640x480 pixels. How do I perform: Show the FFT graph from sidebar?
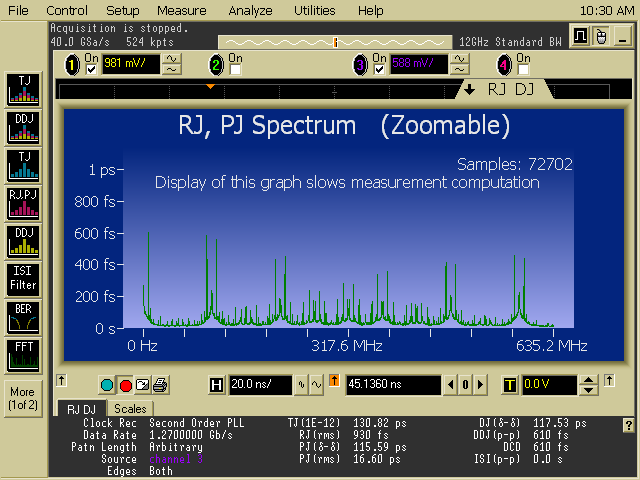[22, 353]
